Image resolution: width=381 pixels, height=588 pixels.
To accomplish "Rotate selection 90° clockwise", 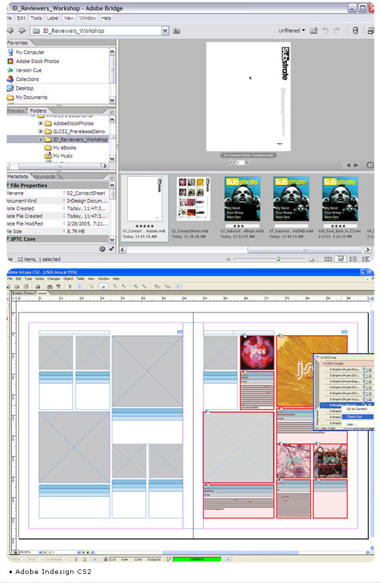I will (336, 30).
